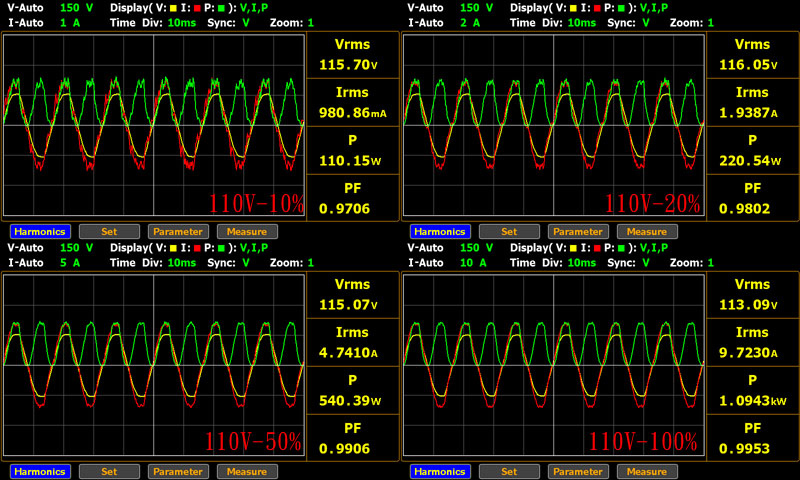The image size is (800, 480).
Task: Select the Vrms reading 115.07V
Action: tap(348, 305)
